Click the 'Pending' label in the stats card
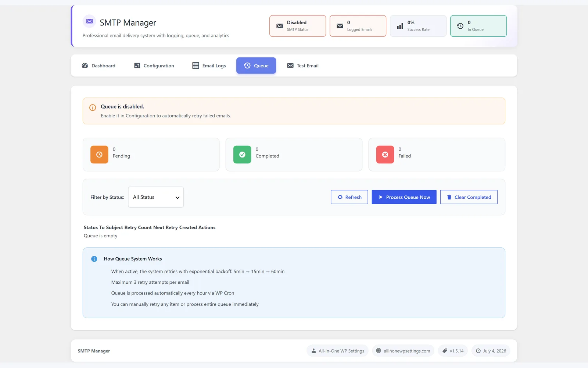Screen dimensions: 588x368 coord(121,156)
